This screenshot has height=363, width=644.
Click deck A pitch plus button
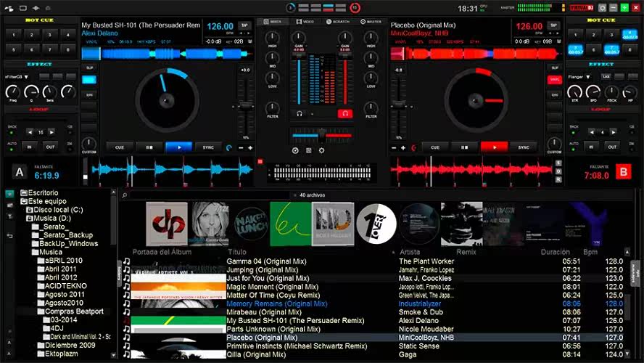[250, 147]
